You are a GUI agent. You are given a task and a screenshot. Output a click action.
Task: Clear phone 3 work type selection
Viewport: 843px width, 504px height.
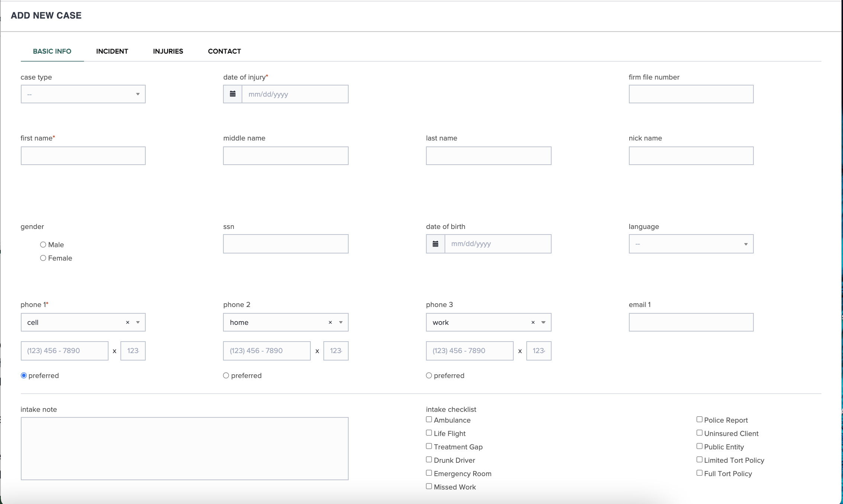[x=533, y=322]
